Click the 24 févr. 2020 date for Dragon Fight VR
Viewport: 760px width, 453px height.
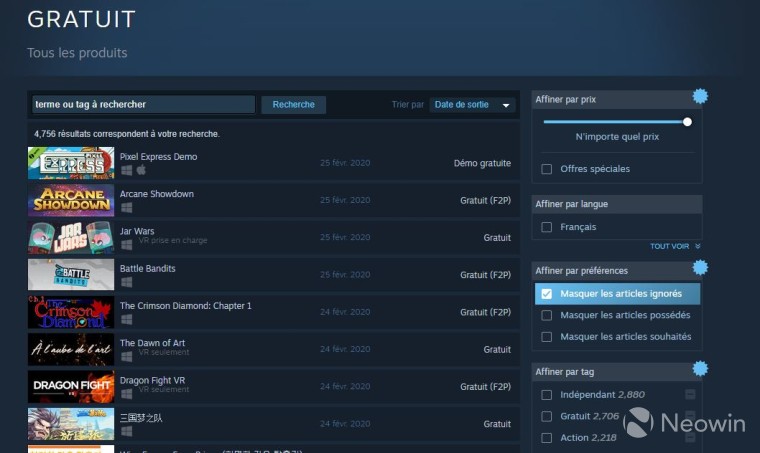[345, 387]
